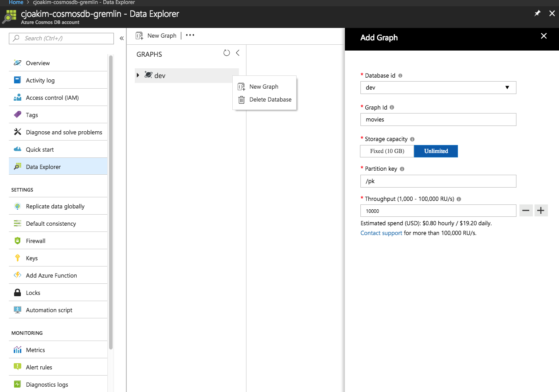Click the Automation script icon
This screenshot has width=559, height=392.
pyautogui.click(x=17, y=310)
